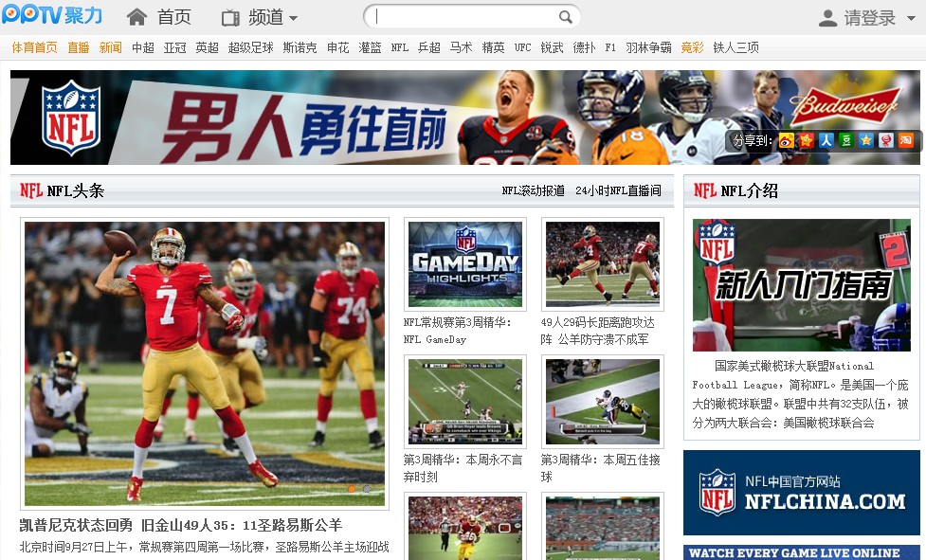
Task: Click the Budweiser logo in banner
Action: tap(845, 104)
